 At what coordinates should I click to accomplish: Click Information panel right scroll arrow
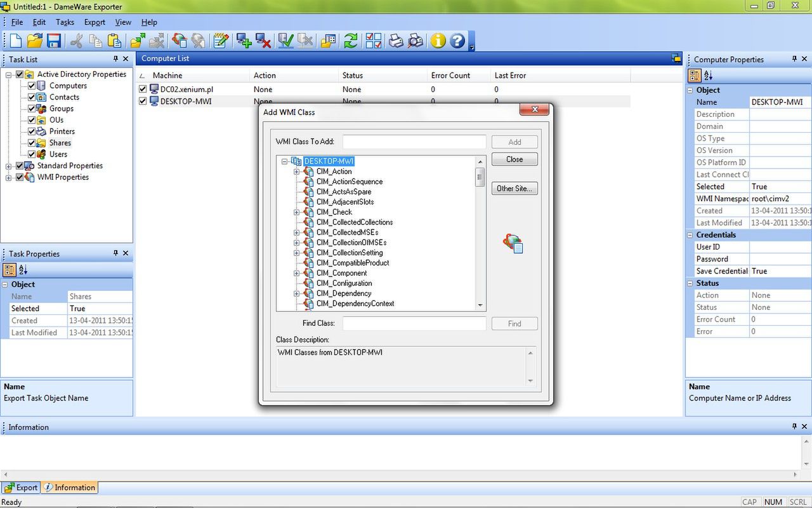tap(796, 474)
